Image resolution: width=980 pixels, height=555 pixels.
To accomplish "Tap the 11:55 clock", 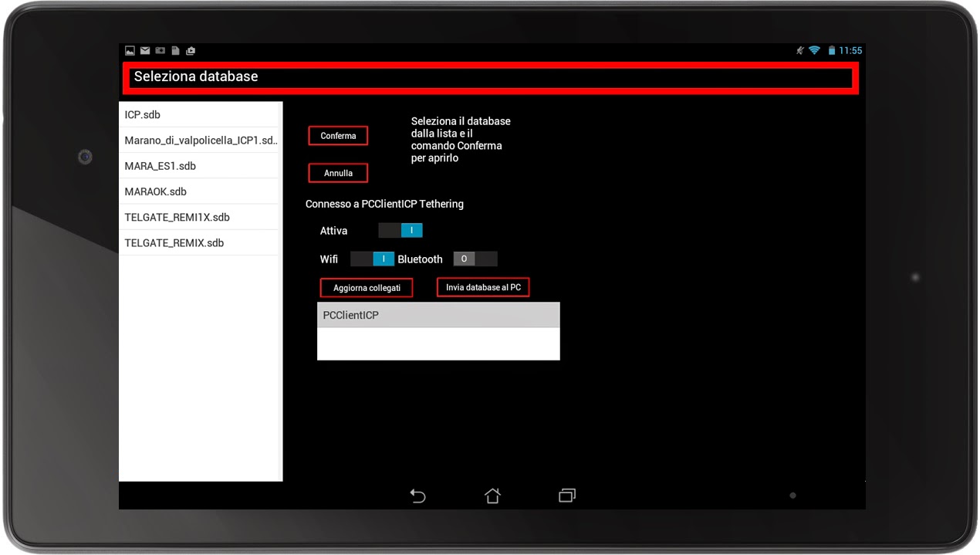I will point(850,50).
